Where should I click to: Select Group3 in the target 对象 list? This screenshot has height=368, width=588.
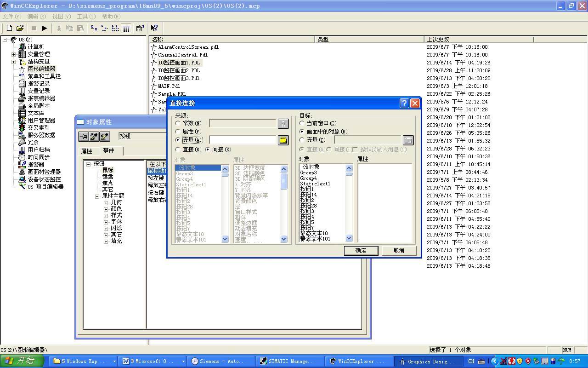click(x=308, y=172)
